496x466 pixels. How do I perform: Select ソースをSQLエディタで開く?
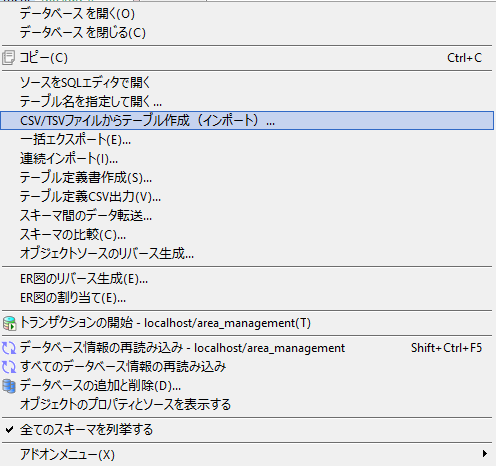pyautogui.click(x=248, y=82)
